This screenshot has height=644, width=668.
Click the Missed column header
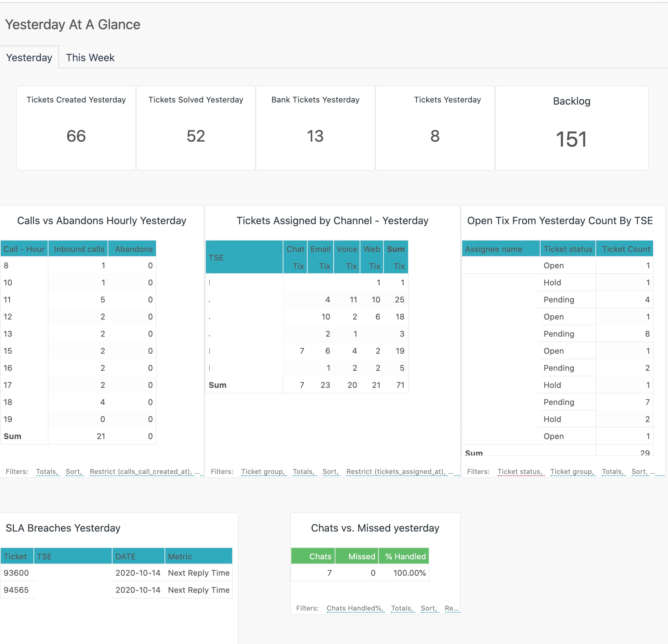coord(357,556)
